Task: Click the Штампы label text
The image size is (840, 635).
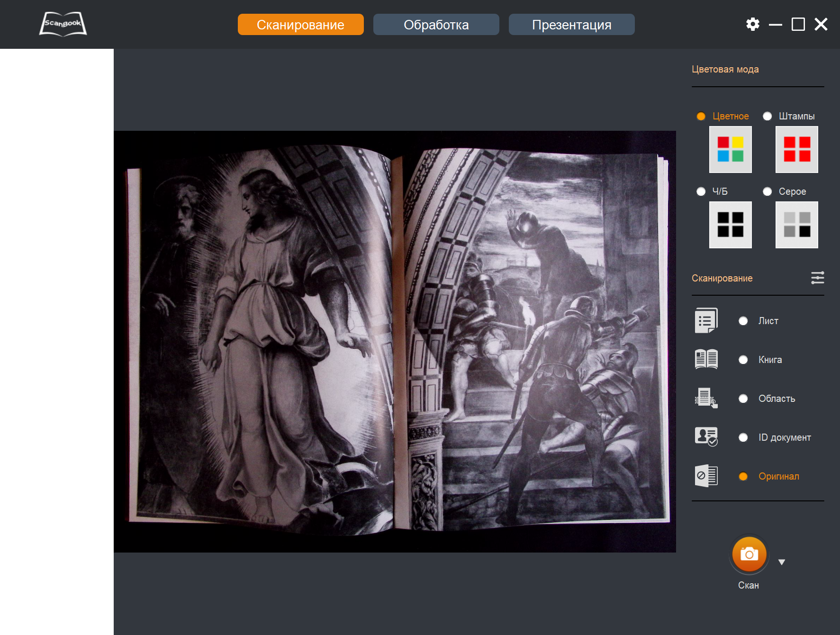Action: (x=797, y=116)
